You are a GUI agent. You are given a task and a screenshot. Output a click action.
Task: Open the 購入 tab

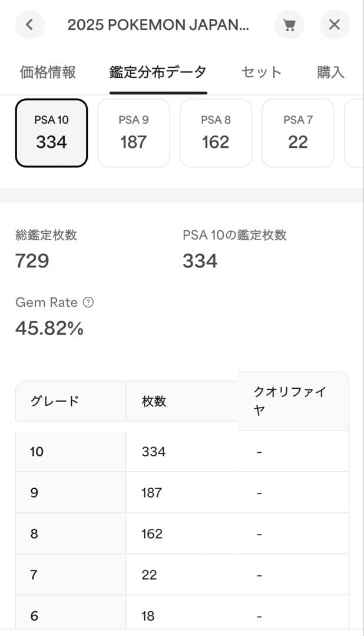[x=330, y=72]
